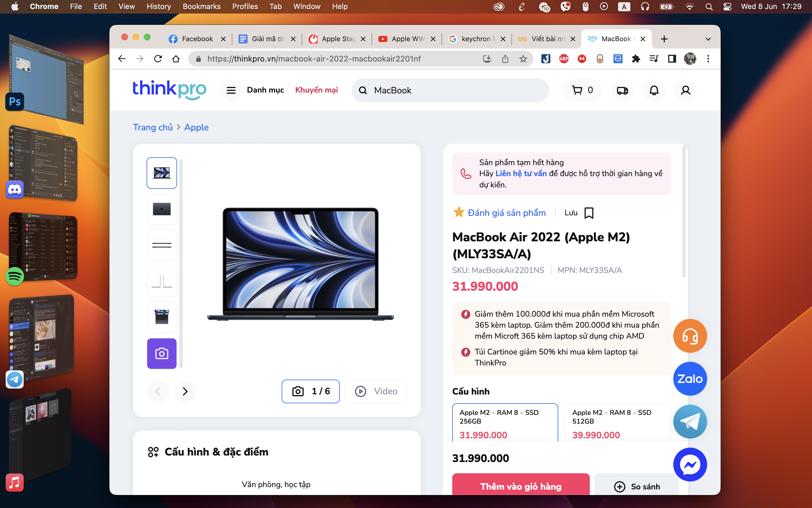The height and width of the screenshot is (508, 812).
Task: Open the Telegram floating chat button
Action: click(x=690, y=422)
